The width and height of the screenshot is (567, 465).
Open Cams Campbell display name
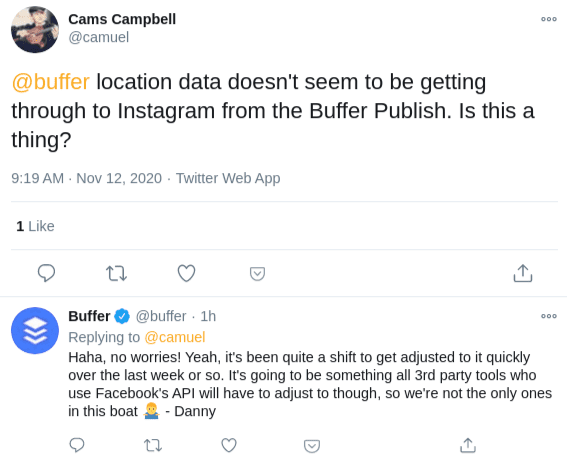(122, 19)
